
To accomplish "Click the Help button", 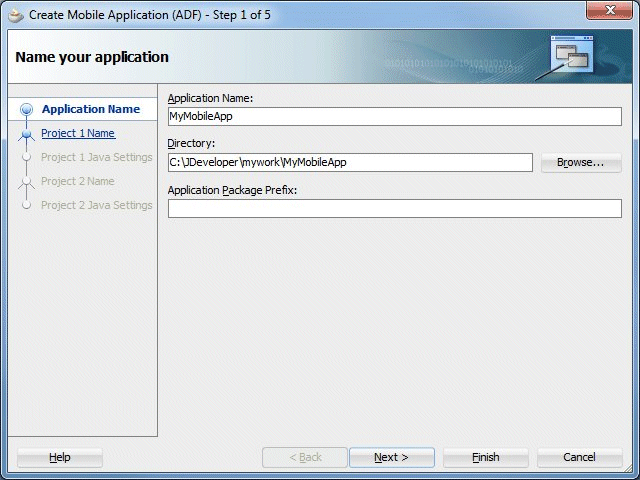I will tap(60, 457).
